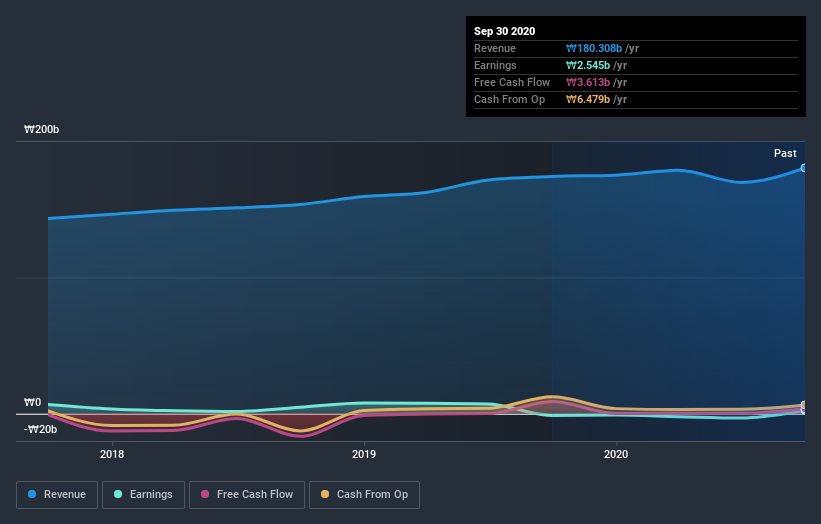Click the orange Cash From Op legend dot
The width and height of the screenshot is (821, 524).
pos(325,494)
